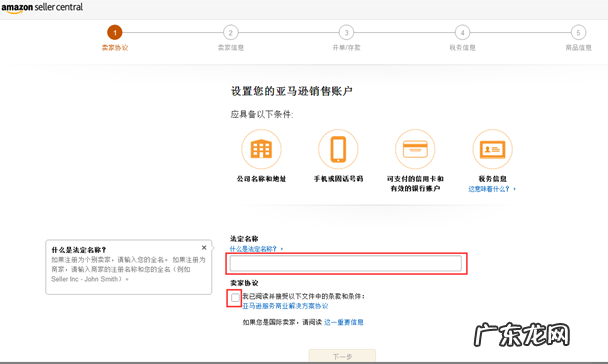Open the 什么是法定名称? link
The width and height of the screenshot is (608, 364).
click(x=253, y=249)
